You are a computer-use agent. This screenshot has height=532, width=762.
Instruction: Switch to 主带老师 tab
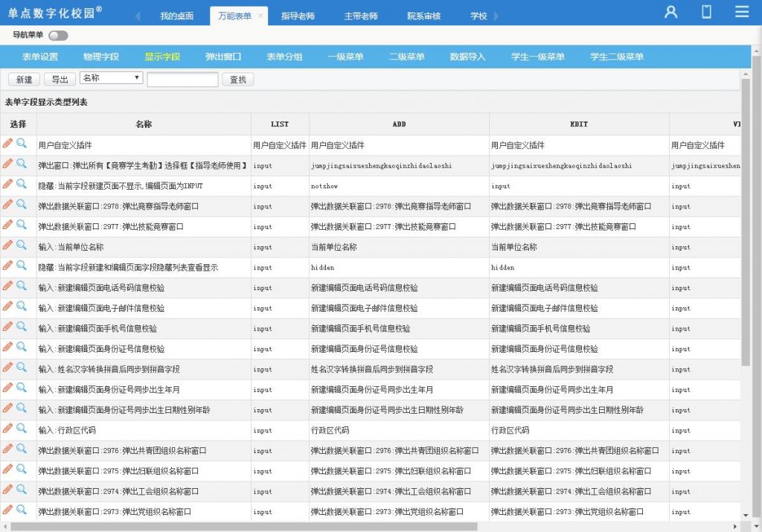[x=361, y=16]
